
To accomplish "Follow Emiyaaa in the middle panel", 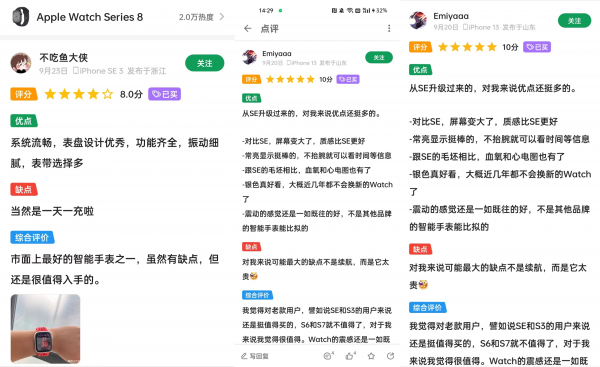I will (x=379, y=57).
